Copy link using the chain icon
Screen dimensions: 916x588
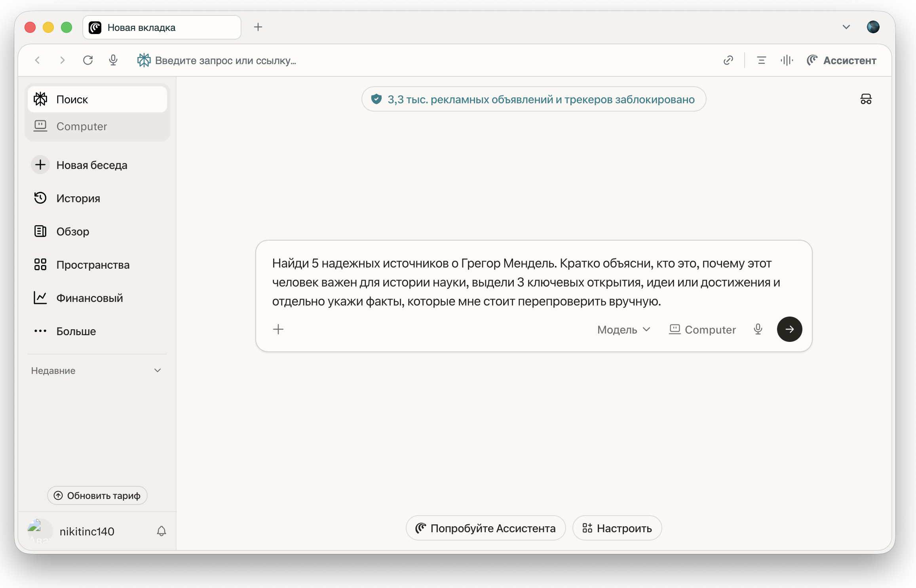(x=728, y=60)
